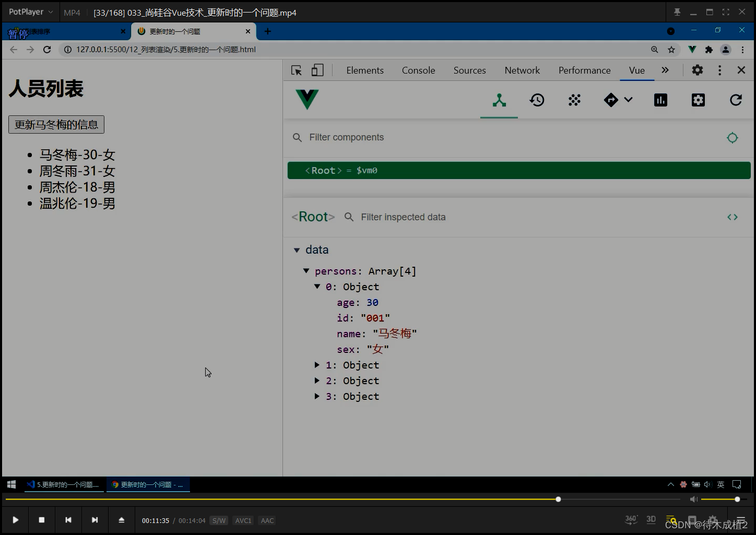Screen dimensions: 756x535
Task: Open the Chrome extensions puzzle icon
Action: [708, 50]
